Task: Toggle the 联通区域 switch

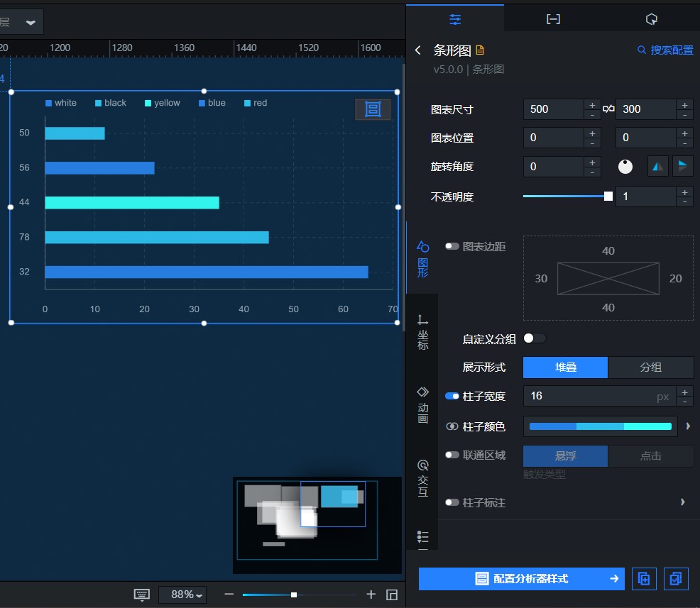Action: [x=452, y=455]
